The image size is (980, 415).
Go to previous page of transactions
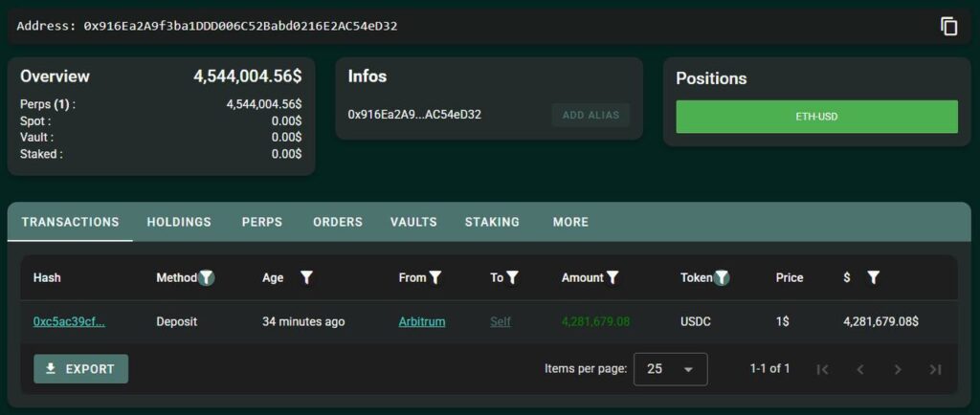click(859, 369)
